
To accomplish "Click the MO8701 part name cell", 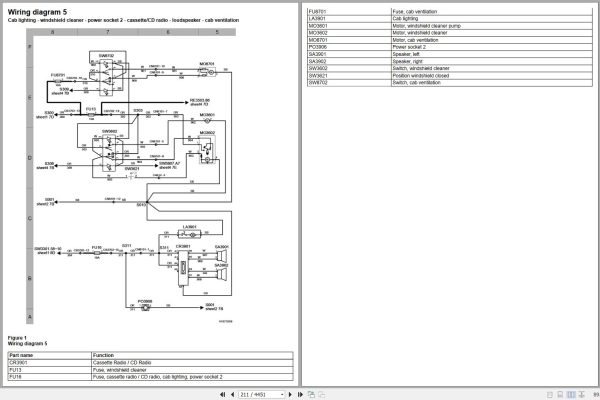I will coord(349,40).
